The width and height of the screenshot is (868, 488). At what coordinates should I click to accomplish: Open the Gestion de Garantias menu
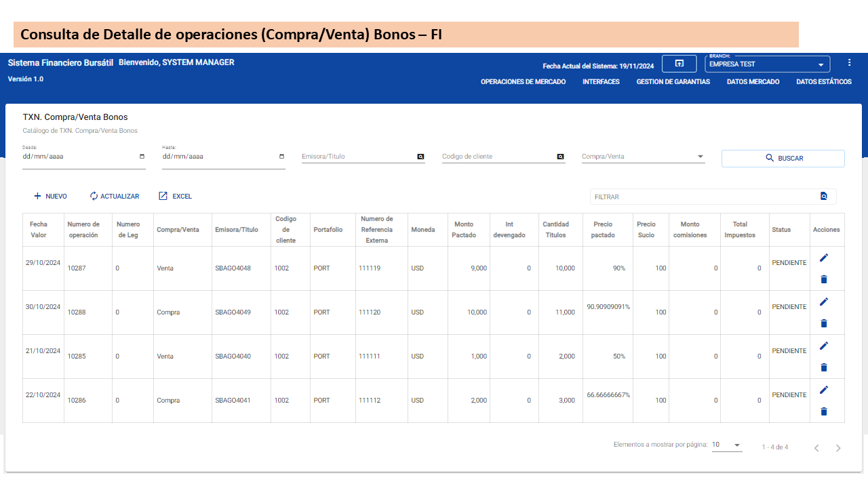tap(673, 82)
